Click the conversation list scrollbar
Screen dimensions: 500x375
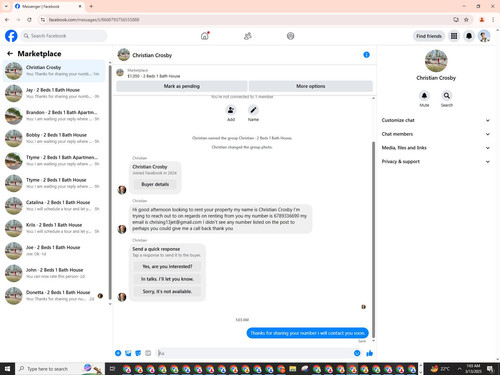[x=110, y=183]
